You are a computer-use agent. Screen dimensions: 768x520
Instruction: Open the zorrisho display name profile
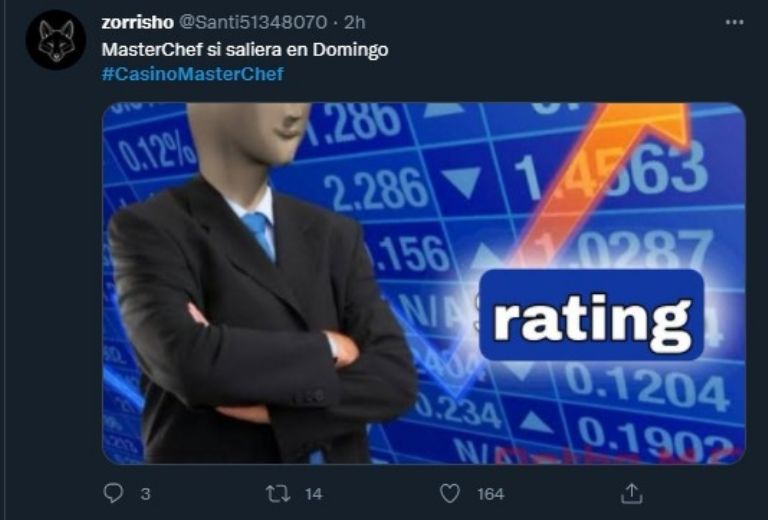[137, 23]
